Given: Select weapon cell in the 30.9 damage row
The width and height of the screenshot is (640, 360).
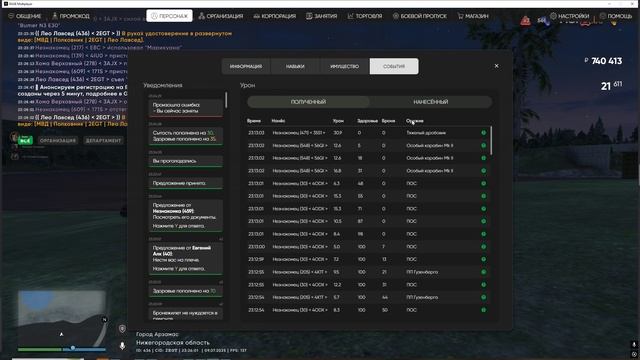Looking at the screenshot, I should 426,133.
